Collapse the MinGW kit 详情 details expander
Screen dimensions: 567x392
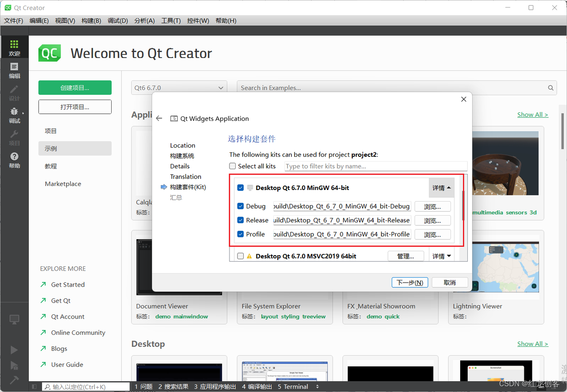tap(442, 188)
